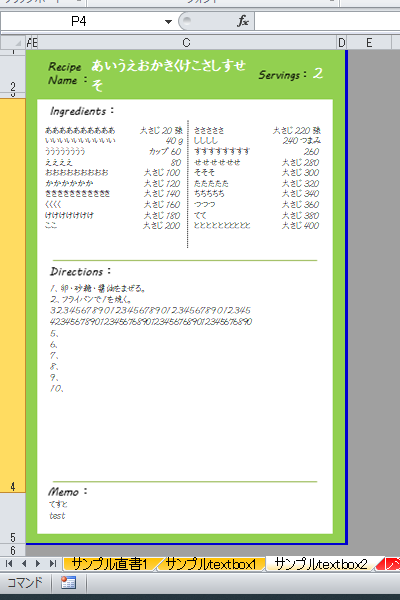Click the formula bar input area
The image size is (400, 600).
click(x=327, y=21)
